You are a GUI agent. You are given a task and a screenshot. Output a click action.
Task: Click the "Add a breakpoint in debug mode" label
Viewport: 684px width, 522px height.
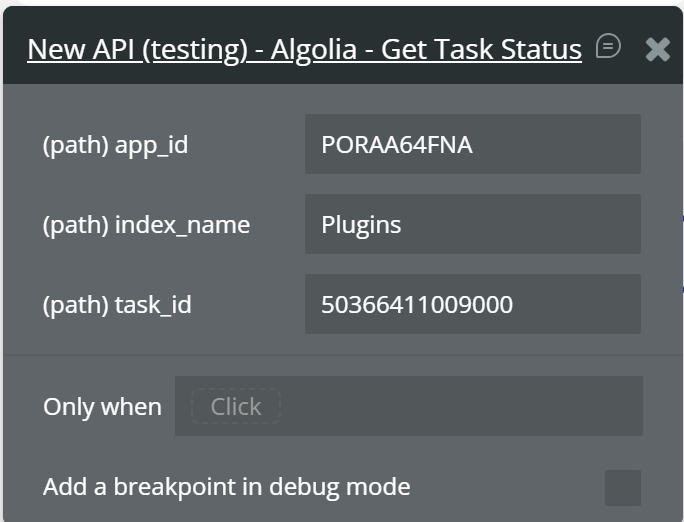pos(226,487)
